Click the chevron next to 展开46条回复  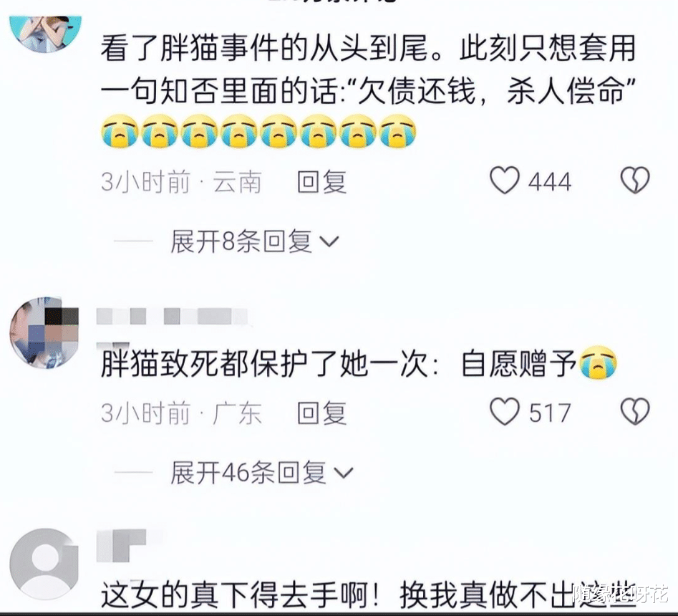[344, 472]
